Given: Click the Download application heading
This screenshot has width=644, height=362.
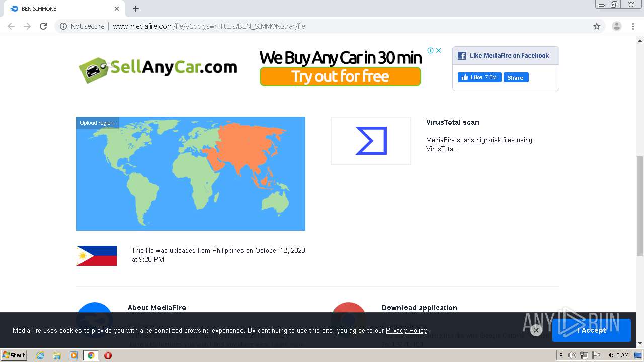Looking at the screenshot, I should (420, 308).
